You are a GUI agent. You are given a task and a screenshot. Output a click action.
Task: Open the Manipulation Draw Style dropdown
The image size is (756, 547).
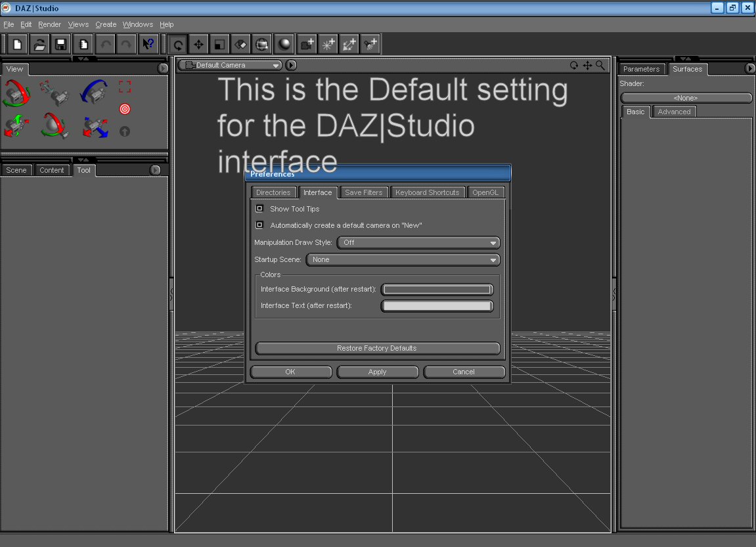[x=418, y=243]
